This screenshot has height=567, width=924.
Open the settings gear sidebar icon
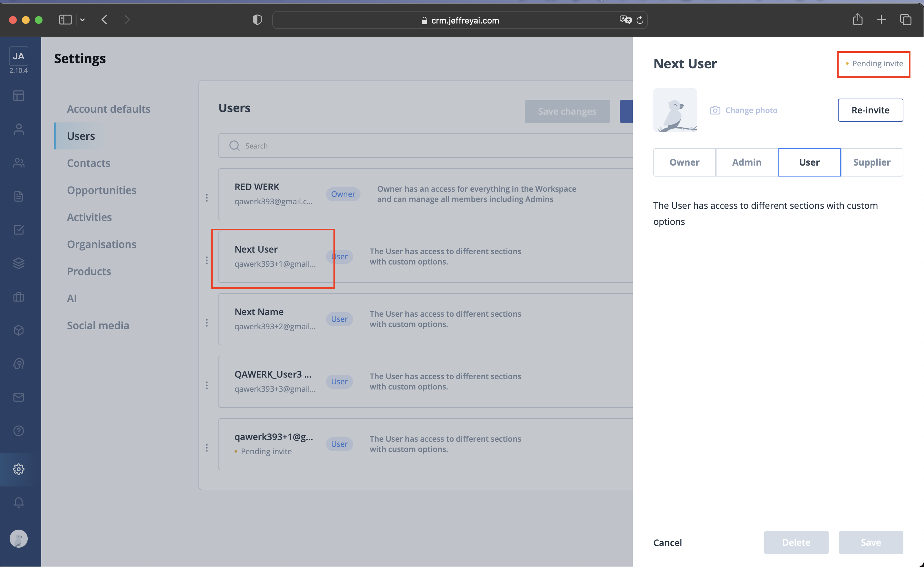tap(18, 469)
